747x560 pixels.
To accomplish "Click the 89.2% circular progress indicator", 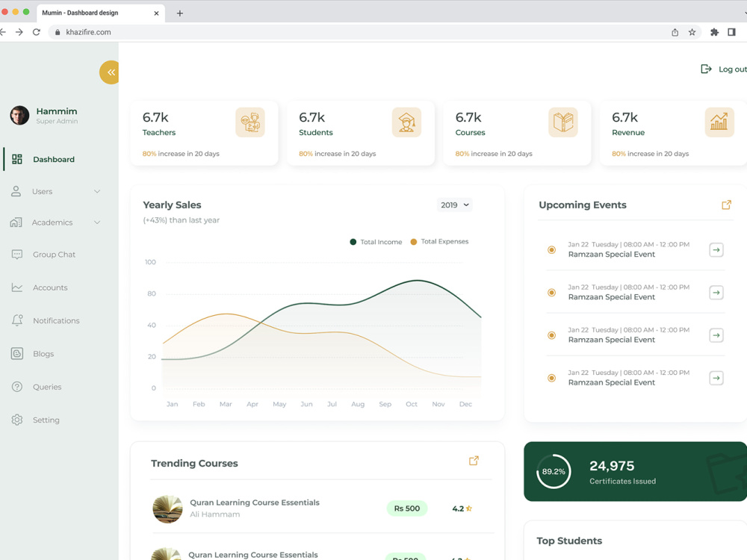I will tap(554, 471).
